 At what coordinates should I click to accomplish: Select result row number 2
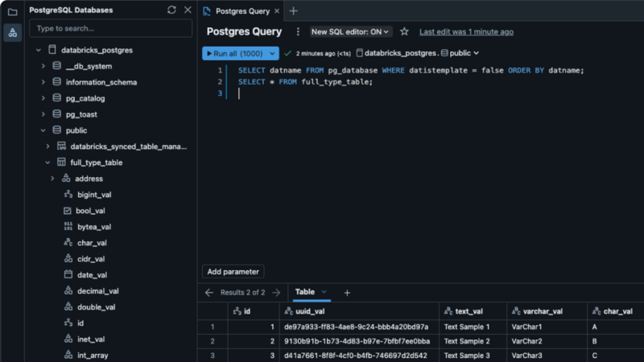[x=213, y=341]
